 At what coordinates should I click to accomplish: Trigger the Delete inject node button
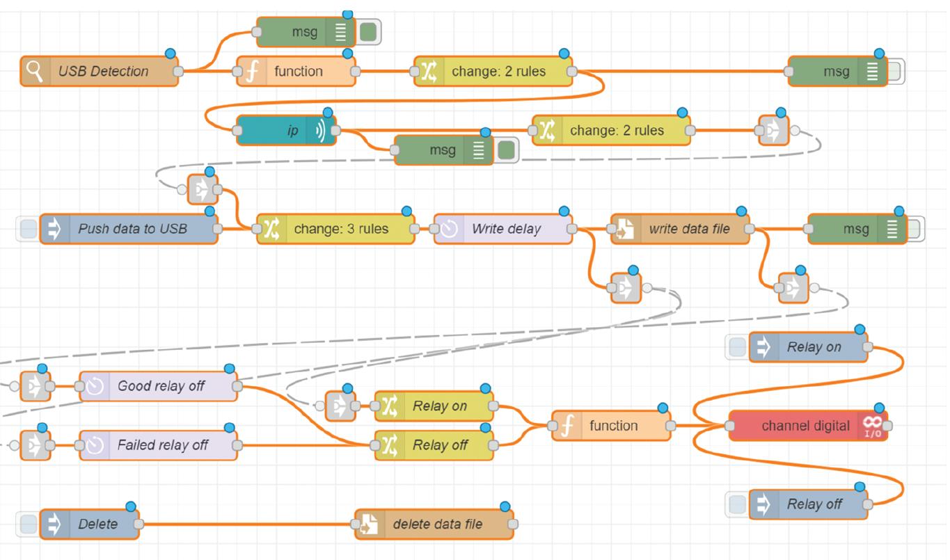pyautogui.click(x=29, y=524)
